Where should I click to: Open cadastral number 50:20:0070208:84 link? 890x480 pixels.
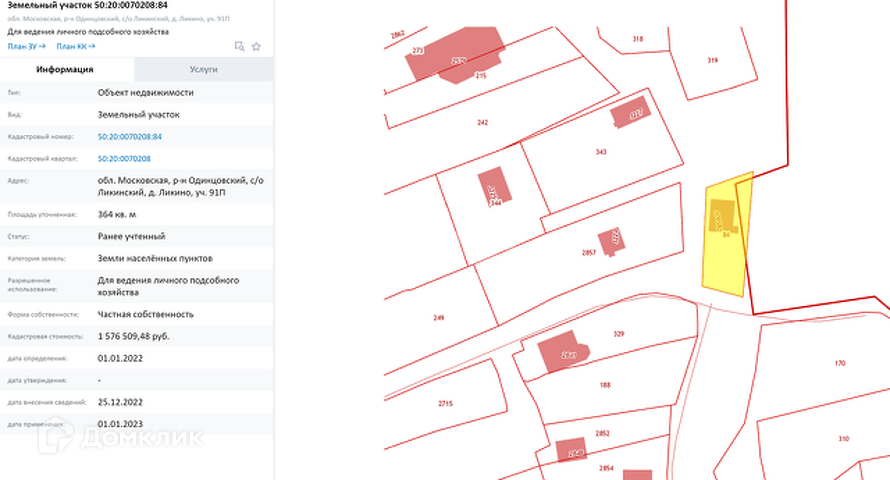coord(129,137)
